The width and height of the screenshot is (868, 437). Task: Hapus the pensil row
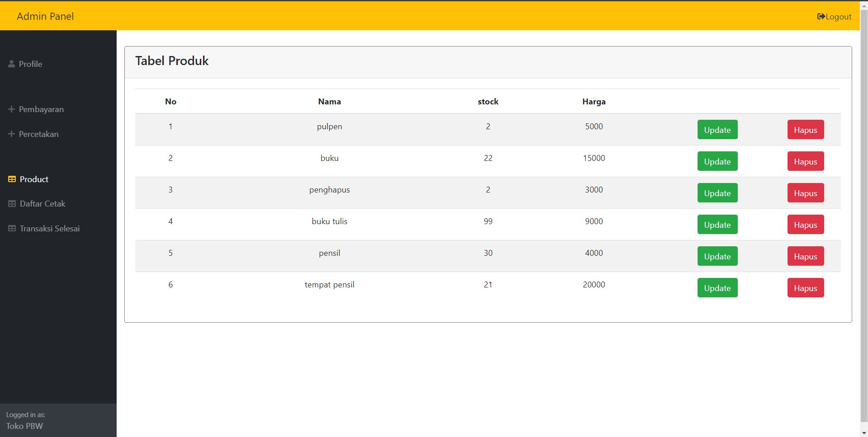click(x=806, y=256)
